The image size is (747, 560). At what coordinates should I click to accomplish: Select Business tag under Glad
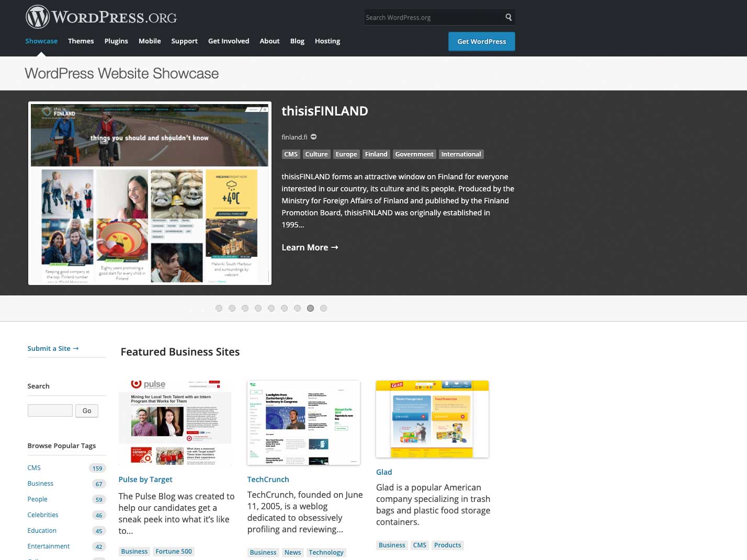(392, 545)
